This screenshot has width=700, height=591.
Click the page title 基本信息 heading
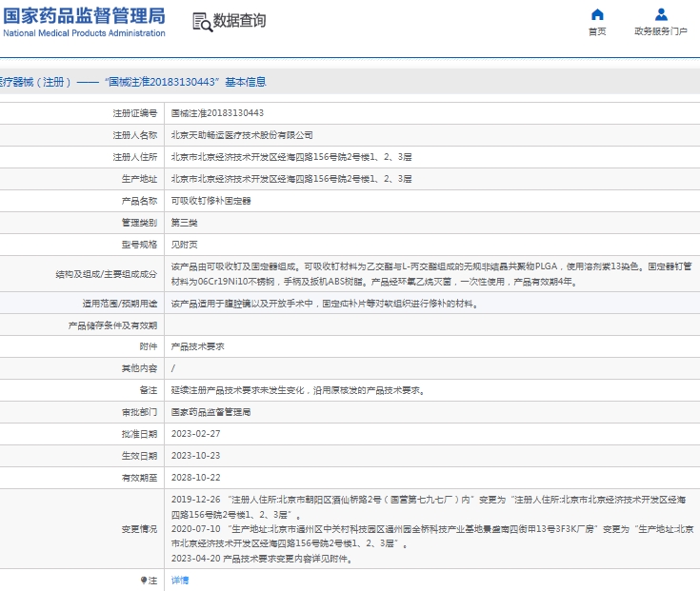(x=246, y=82)
